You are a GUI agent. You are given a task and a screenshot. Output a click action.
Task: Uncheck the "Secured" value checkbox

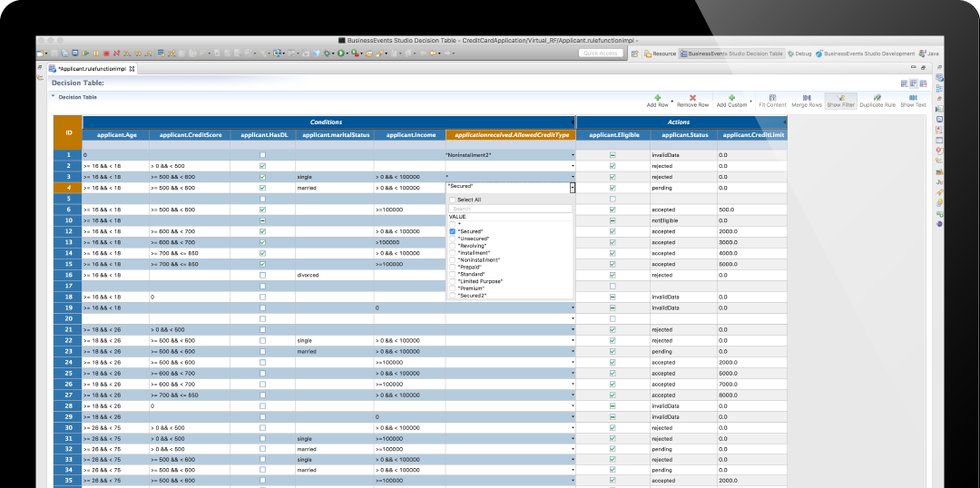(453, 231)
